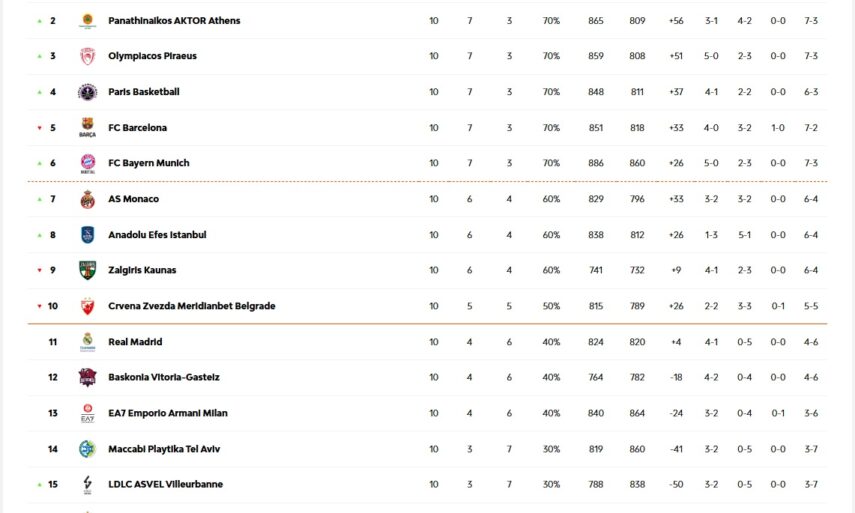The width and height of the screenshot is (855, 513).
Task: Click the LDLC ASVEL Villeurbanne logo
Action: pos(87,484)
